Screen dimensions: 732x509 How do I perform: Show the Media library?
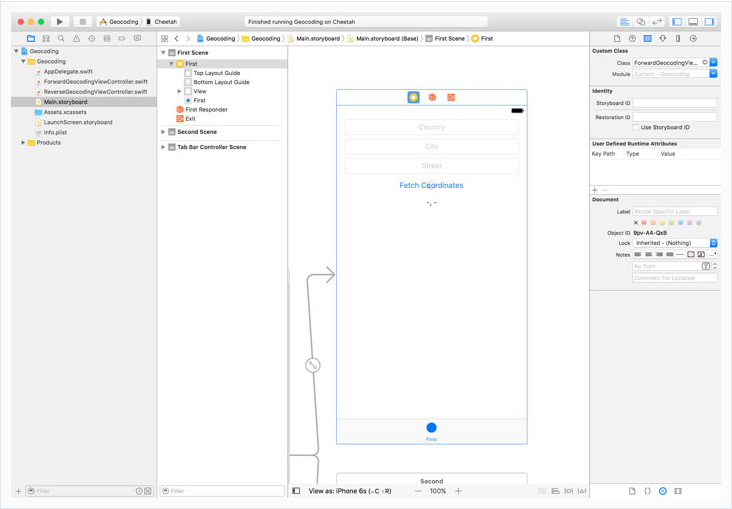[678, 491]
